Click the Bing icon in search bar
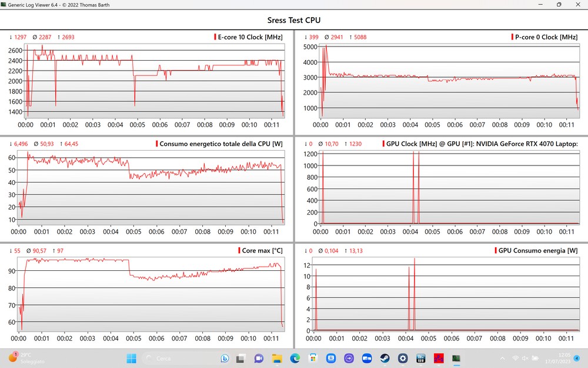This screenshot has width=588, height=368. (225, 358)
